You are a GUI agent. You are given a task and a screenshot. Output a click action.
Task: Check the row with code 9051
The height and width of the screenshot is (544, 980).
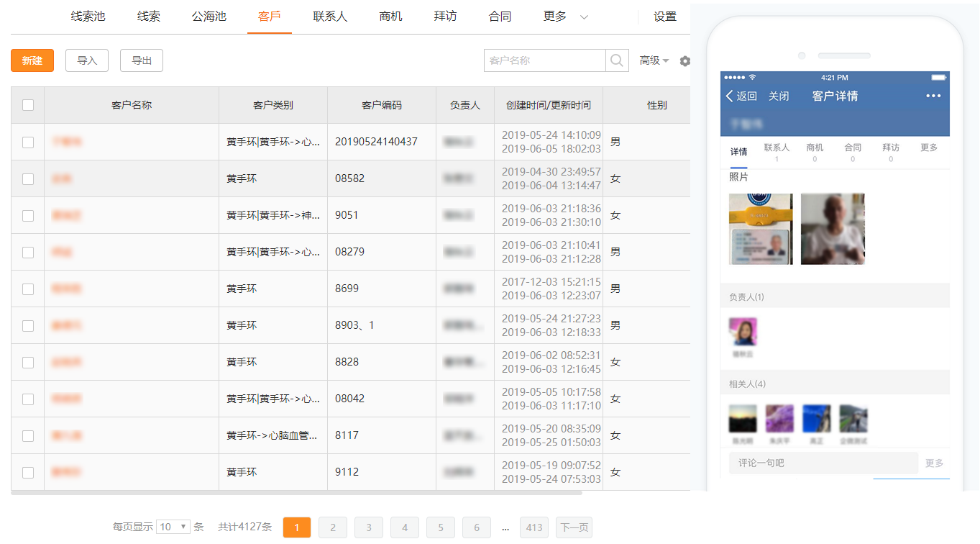(x=28, y=215)
